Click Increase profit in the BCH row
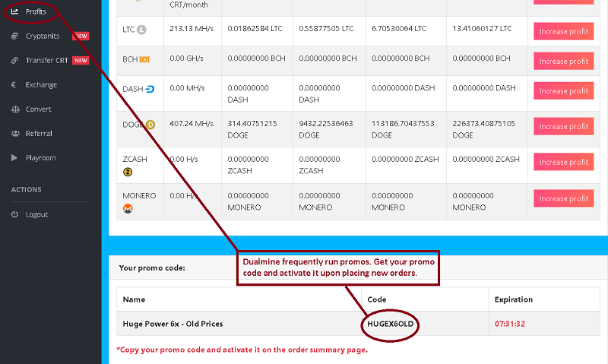 pyautogui.click(x=563, y=62)
